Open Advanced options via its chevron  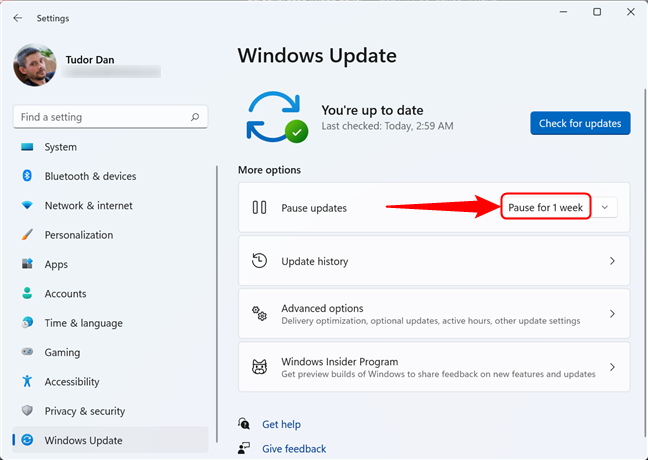[612, 314]
